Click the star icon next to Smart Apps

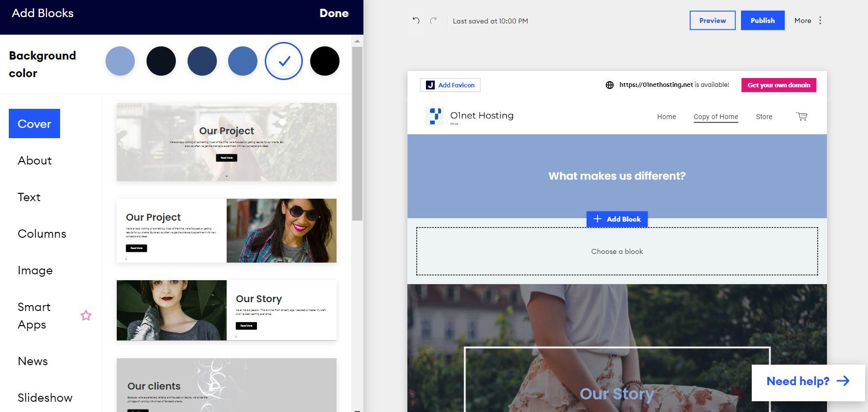click(x=86, y=315)
